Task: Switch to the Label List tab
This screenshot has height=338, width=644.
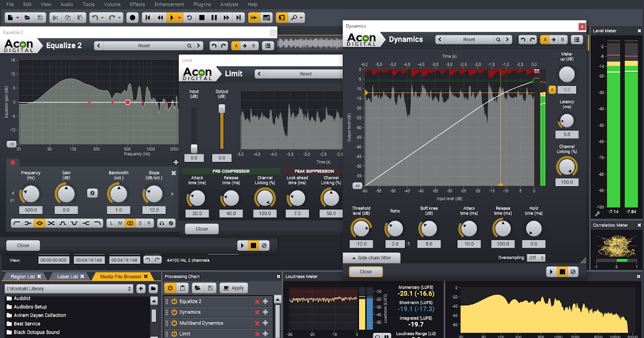Action: [68, 276]
